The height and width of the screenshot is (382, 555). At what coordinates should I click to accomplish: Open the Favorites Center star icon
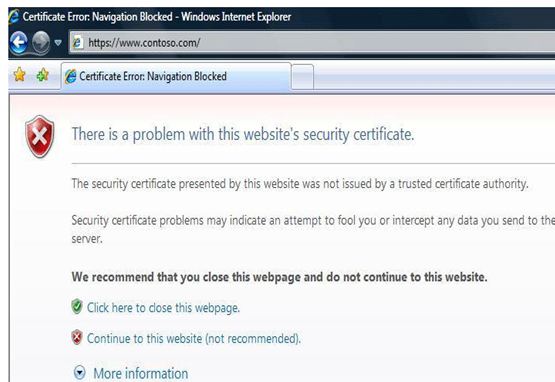[20, 75]
